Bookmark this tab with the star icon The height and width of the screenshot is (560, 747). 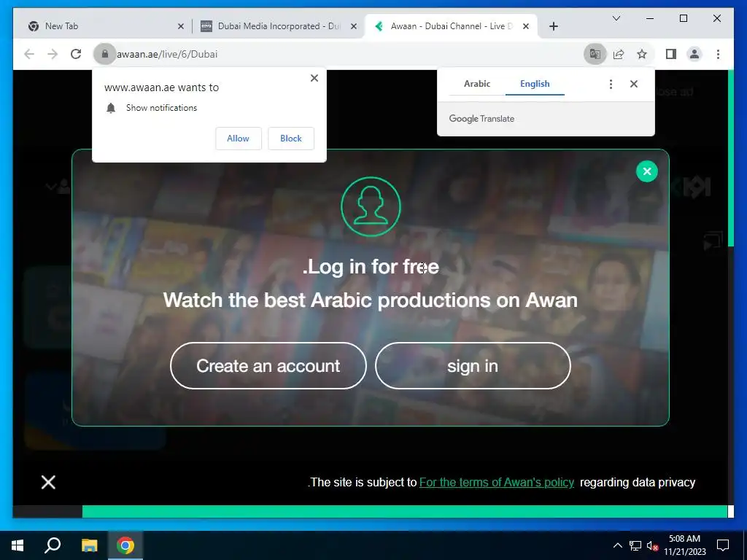(x=642, y=54)
